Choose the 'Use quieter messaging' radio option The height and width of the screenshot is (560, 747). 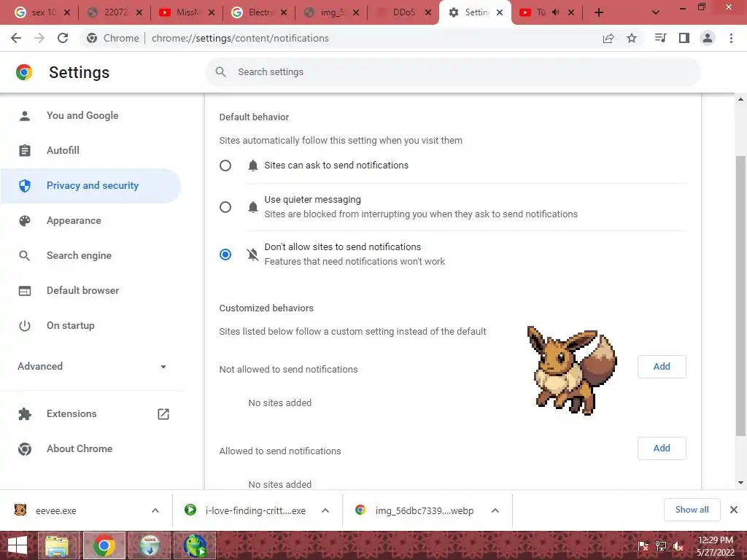[x=225, y=207]
